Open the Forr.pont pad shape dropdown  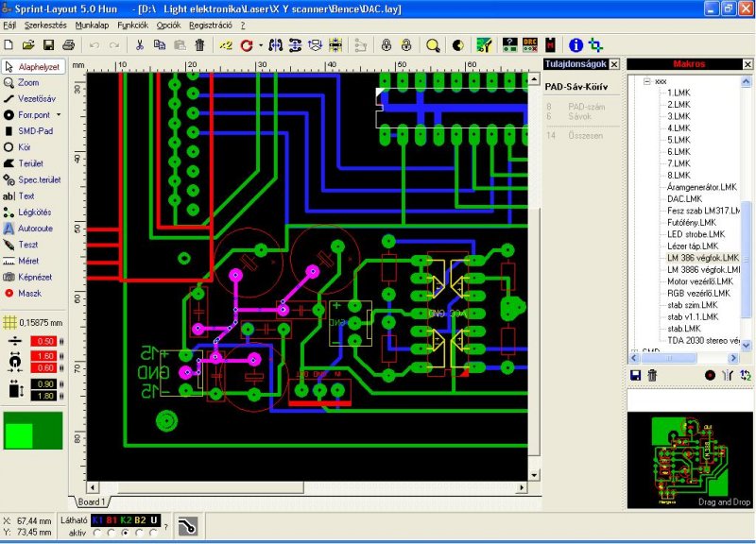59,114
